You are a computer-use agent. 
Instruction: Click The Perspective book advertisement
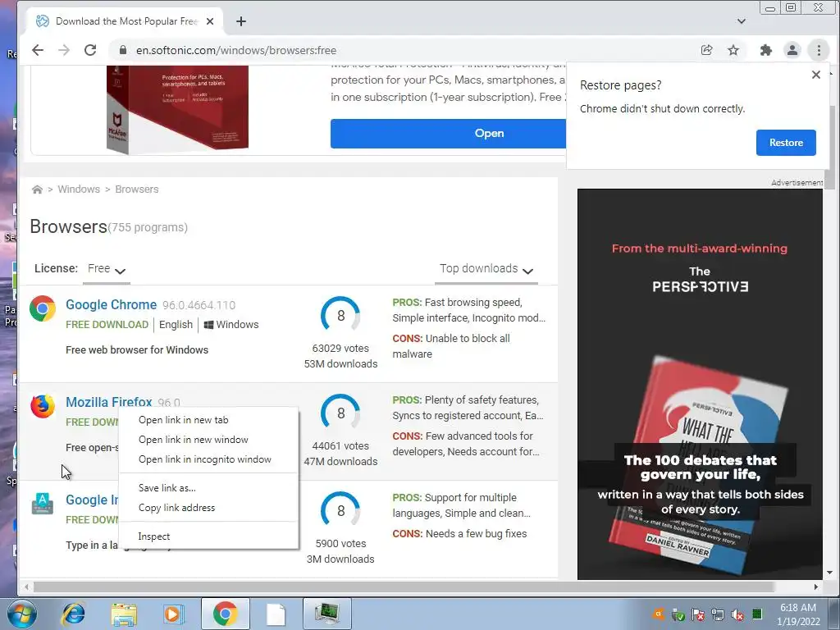[700, 384]
